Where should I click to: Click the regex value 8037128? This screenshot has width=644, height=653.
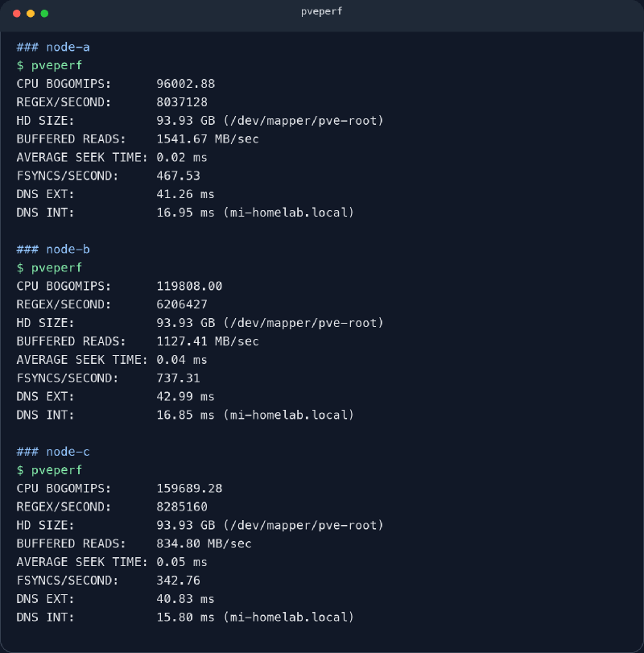[x=182, y=102]
